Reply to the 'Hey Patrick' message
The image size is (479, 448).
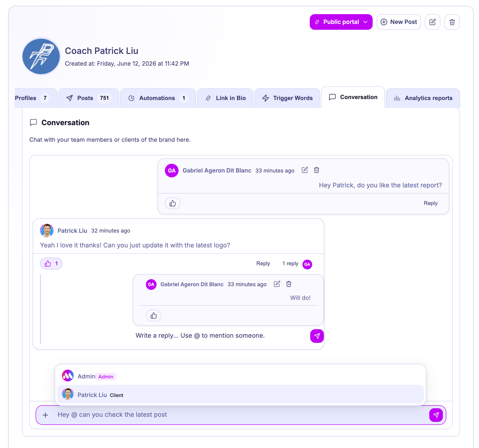pyautogui.click(x=430, y=203)
